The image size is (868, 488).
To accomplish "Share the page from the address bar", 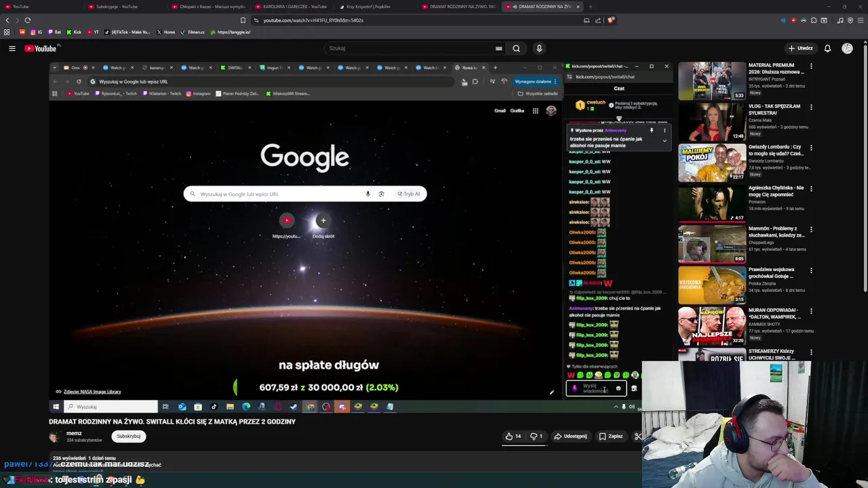I will pyautogui.click(x=598, y=20).
